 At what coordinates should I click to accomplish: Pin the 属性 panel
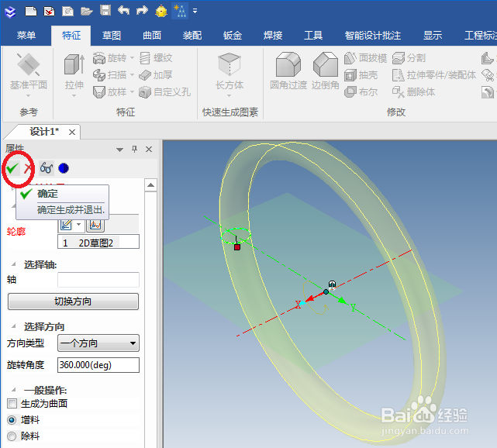pos(134,150)
